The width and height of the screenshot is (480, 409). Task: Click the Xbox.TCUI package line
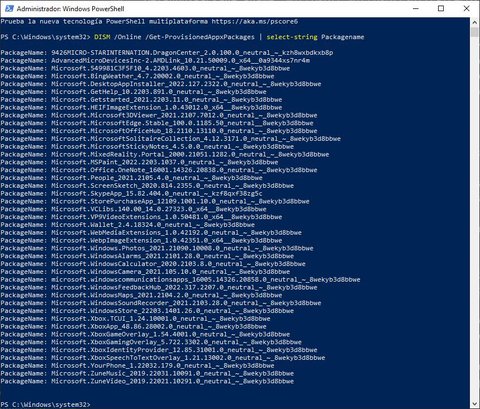pos(135,319)
